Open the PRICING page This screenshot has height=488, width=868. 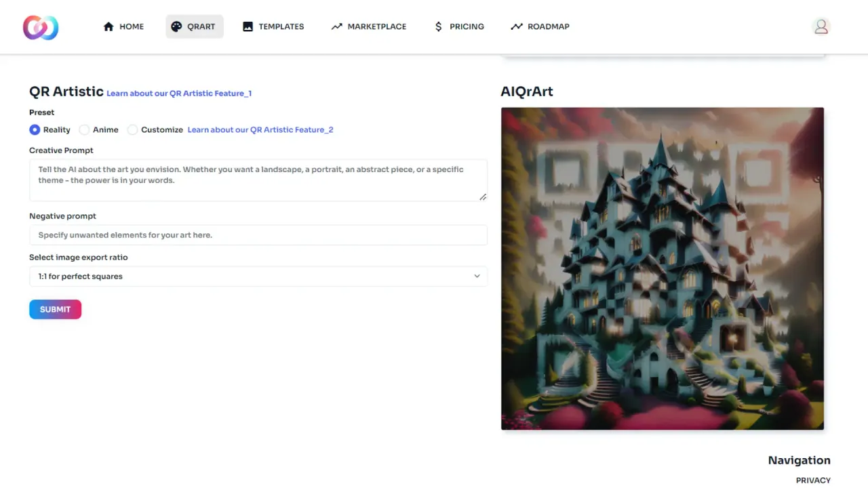click(x=459, y=26)
